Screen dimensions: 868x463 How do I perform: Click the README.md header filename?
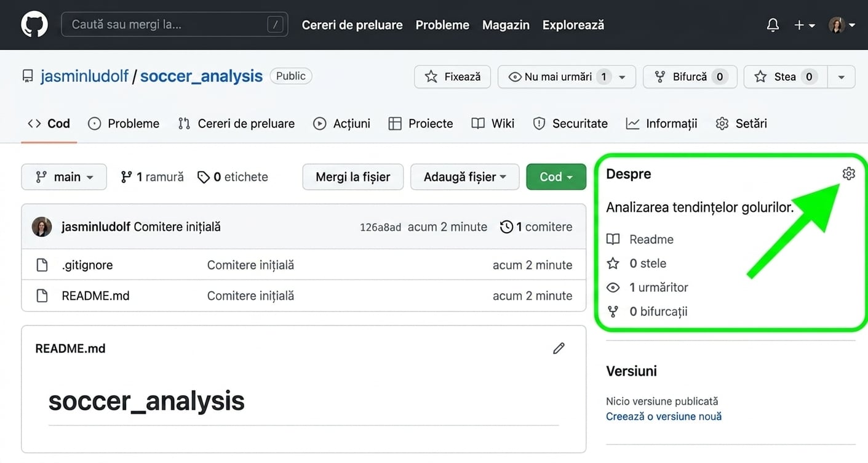point(70,348)
